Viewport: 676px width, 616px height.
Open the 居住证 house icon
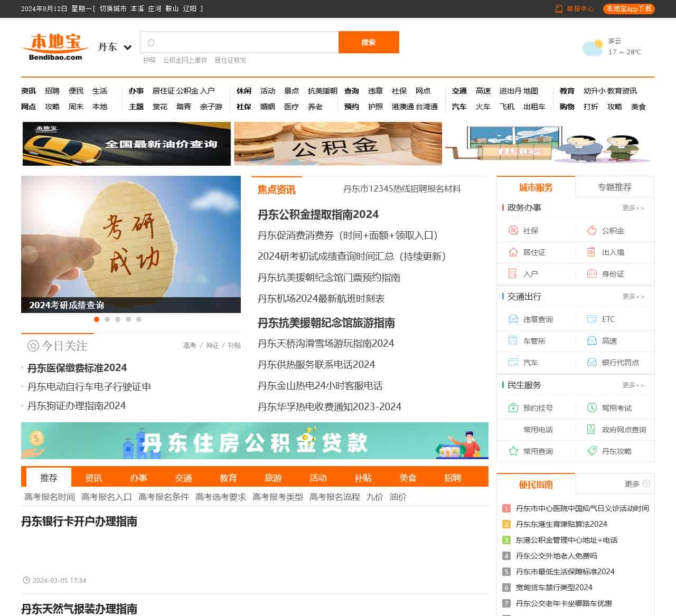pyautogui.click(x=513, y=252)
